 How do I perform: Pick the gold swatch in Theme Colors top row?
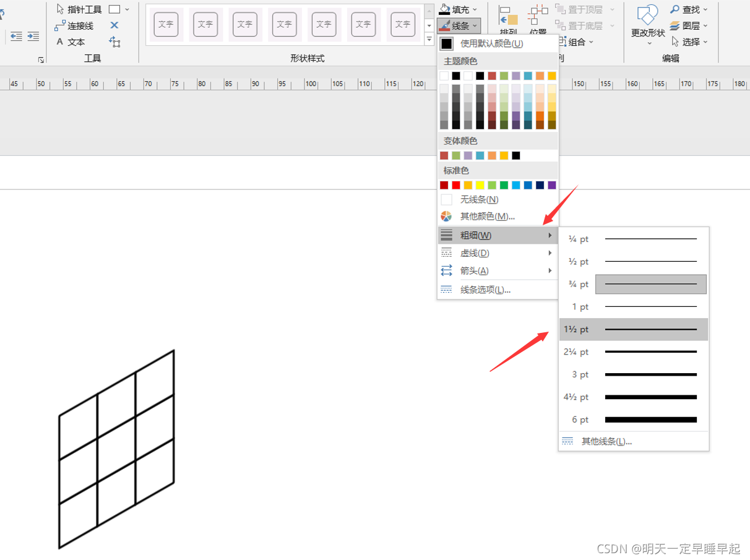[552, 75]
